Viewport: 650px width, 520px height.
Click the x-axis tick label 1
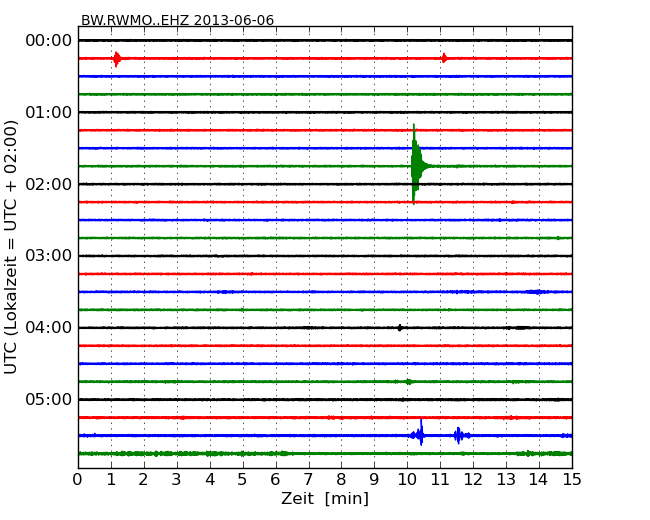pyautogui.click(x=111, y=480)
